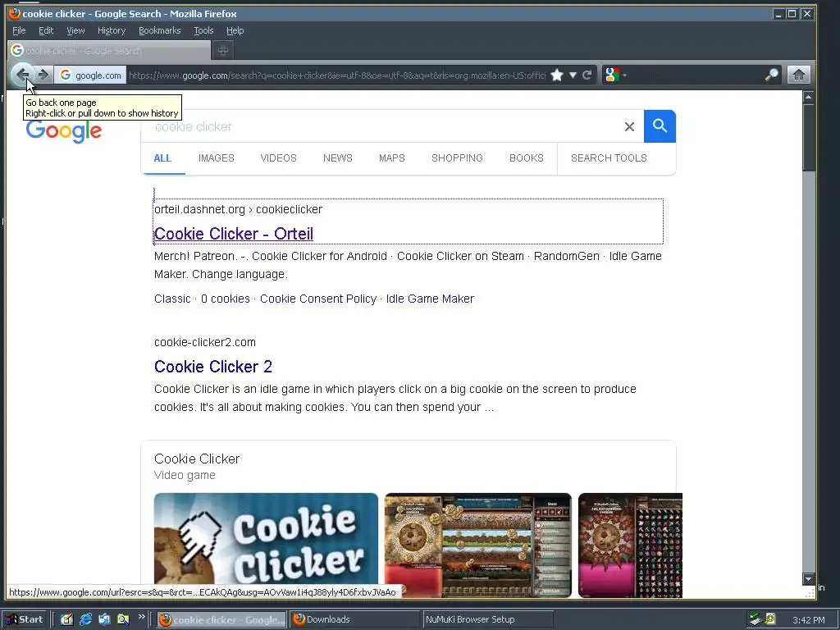Image resolution: width=840 pixels, height=630 pixels.
Task: Click the orteil.dashnet.org › cookieclicker text
Action: coord(238,209)
